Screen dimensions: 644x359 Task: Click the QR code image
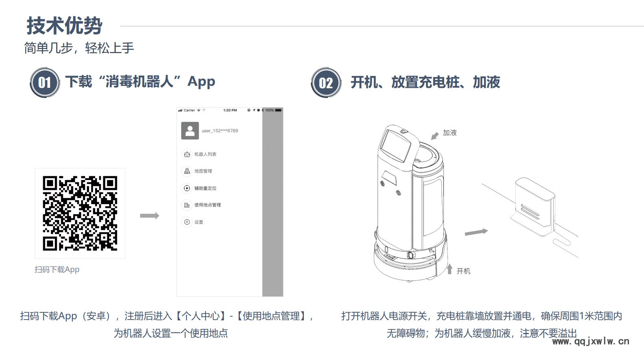pyautogui.click(x=80, y=213)
